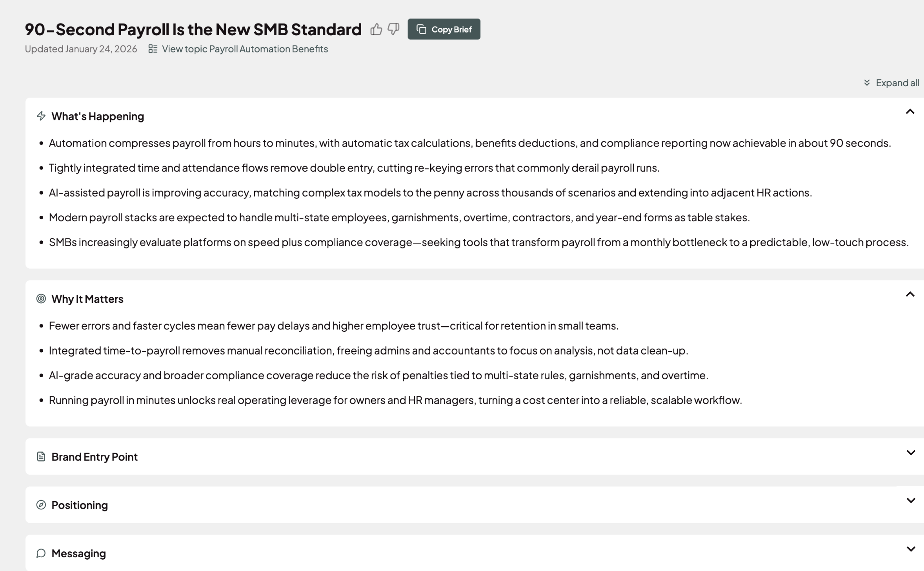Click the target icon beside Why It Matters

pos(41,299)
